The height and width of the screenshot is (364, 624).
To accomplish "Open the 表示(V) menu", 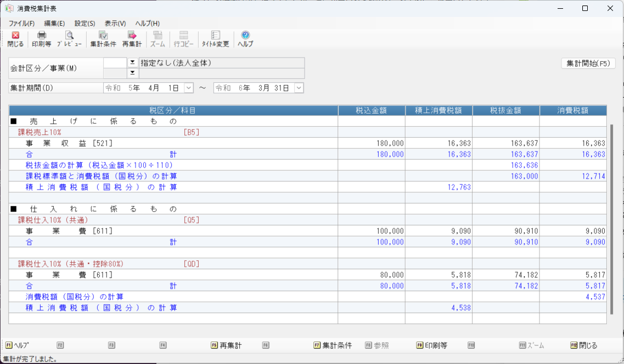I will [x=115, y=24].
